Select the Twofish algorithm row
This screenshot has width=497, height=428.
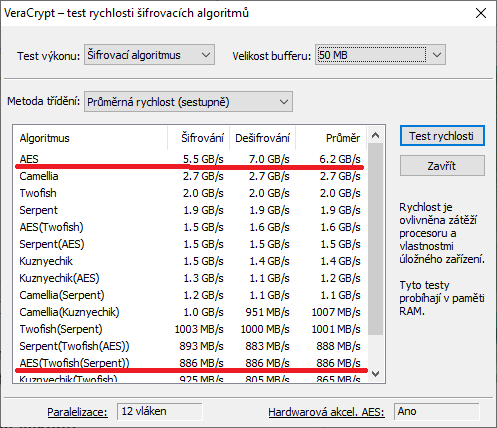coord(190,193)
